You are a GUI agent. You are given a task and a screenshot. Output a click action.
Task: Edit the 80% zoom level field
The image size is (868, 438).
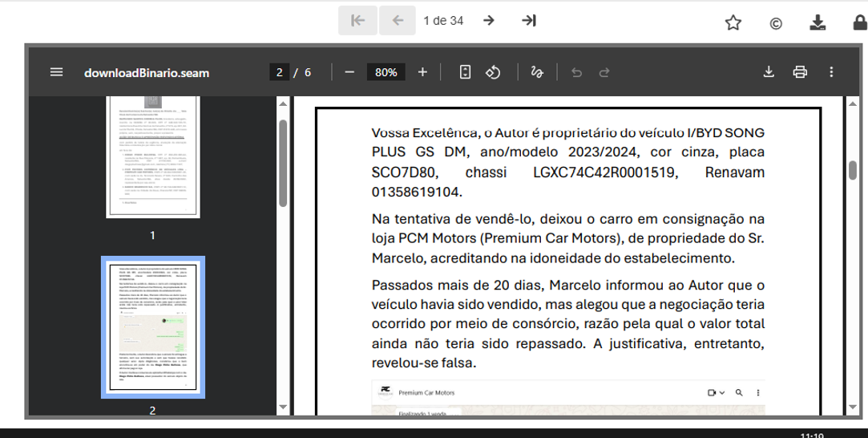pyautogui.click(x=386, y=72)
